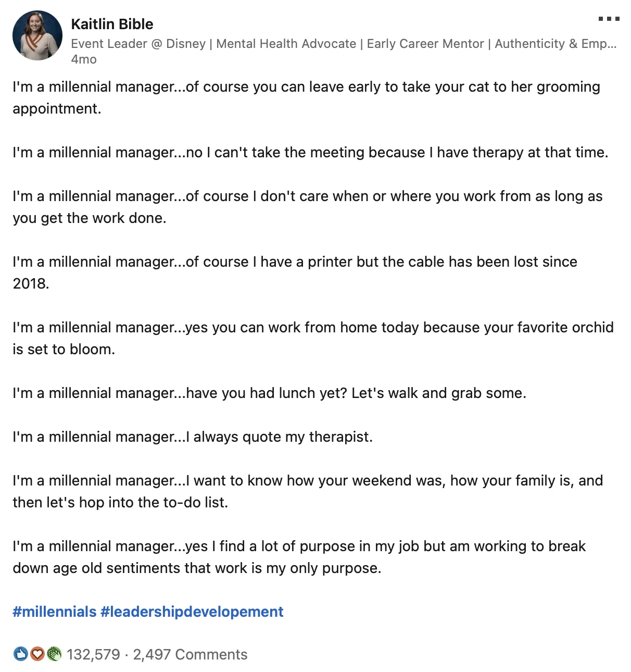This screenshot has width=631, height=672.
Task: Click the line about the printer cable lost since 2018
Action: 295,272
